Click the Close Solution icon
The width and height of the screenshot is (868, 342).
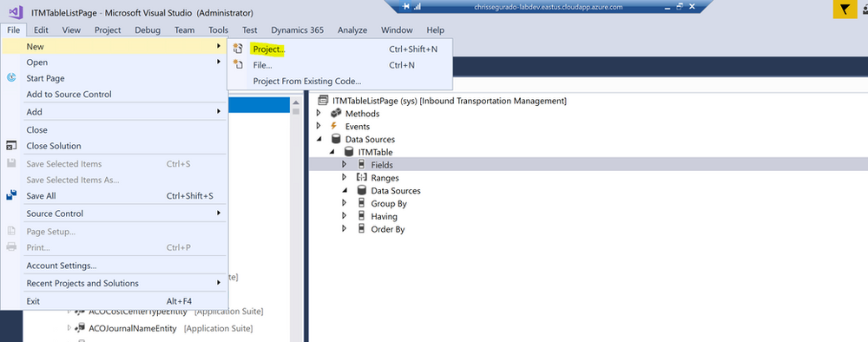[x=11, y=146]
